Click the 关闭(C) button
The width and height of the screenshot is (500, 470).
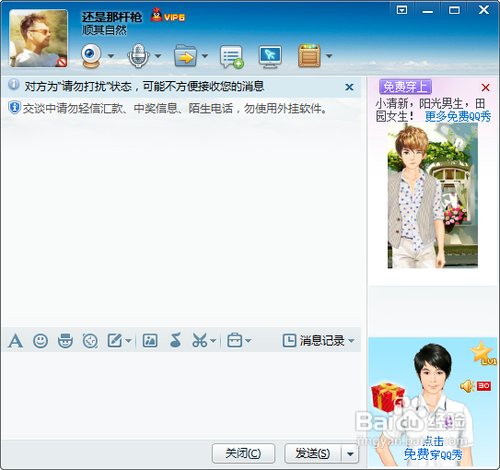click(x=243, y=453)
